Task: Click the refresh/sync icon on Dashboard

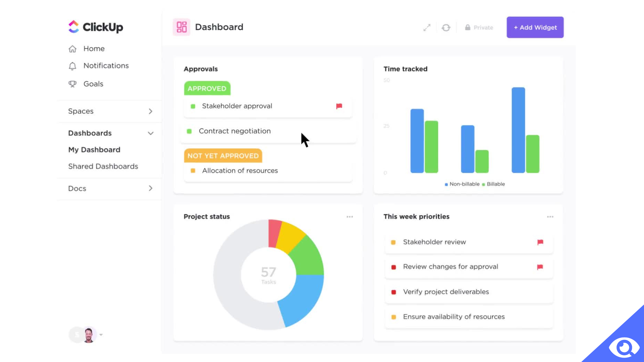Action: [446, 27]
